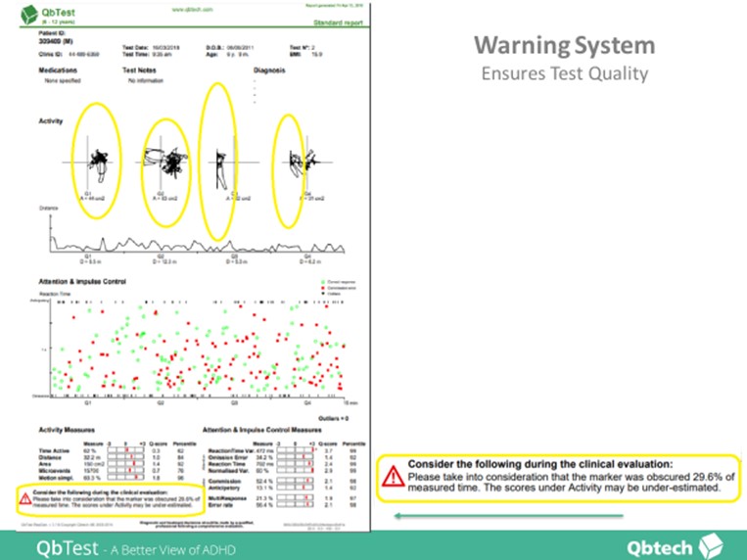Open the www.qbtech.com link in report header
This screenshot has height=560, width=747.
coord(193,10)
